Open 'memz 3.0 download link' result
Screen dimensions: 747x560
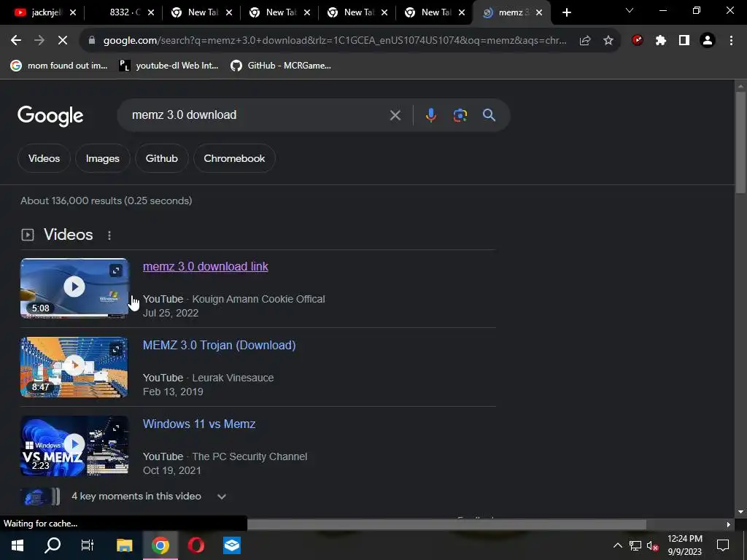click(x=205, y=267)
